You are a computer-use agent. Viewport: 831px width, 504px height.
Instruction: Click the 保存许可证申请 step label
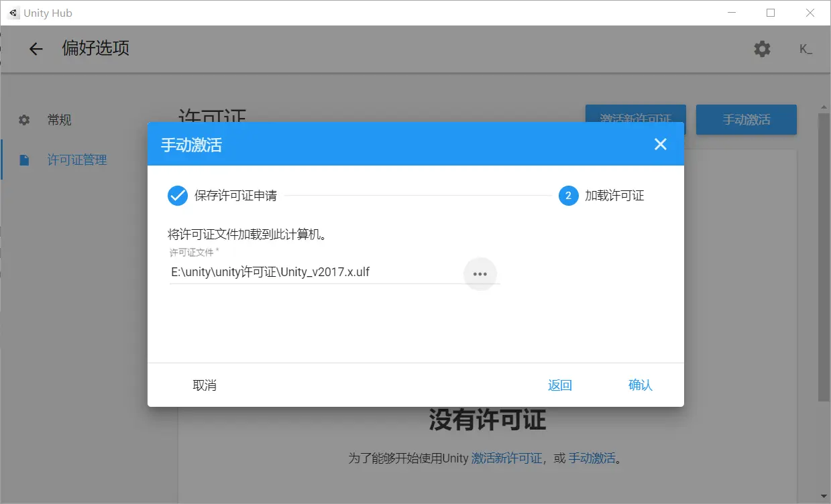click(235, 196)
